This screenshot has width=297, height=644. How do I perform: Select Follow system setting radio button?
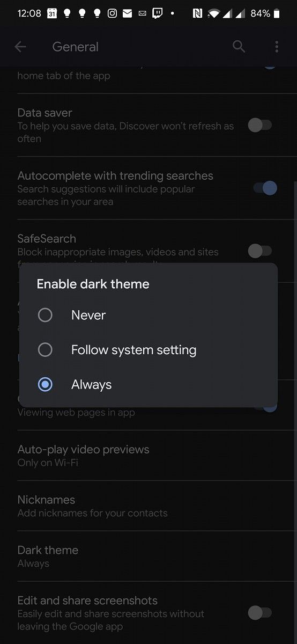pos(45,350)
